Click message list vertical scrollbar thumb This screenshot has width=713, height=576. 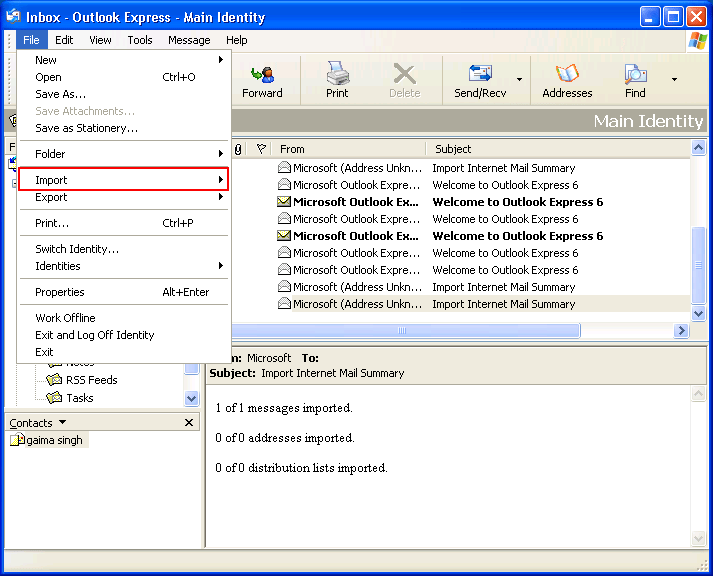pos(698,265)
